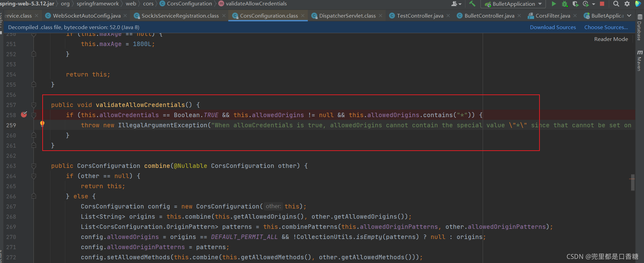The image size is (644, 263).
Task: Run BulletApplication with the green play icon
Action: coord(554,4)
